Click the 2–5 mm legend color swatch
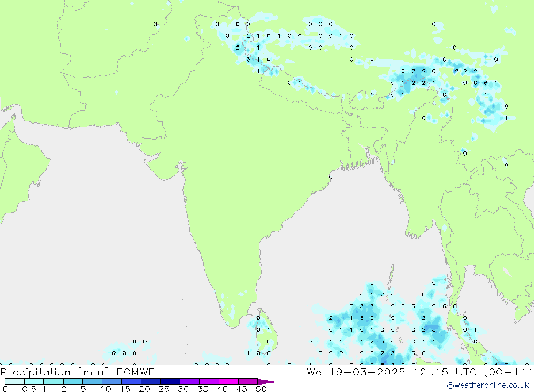 coord(73,381)
